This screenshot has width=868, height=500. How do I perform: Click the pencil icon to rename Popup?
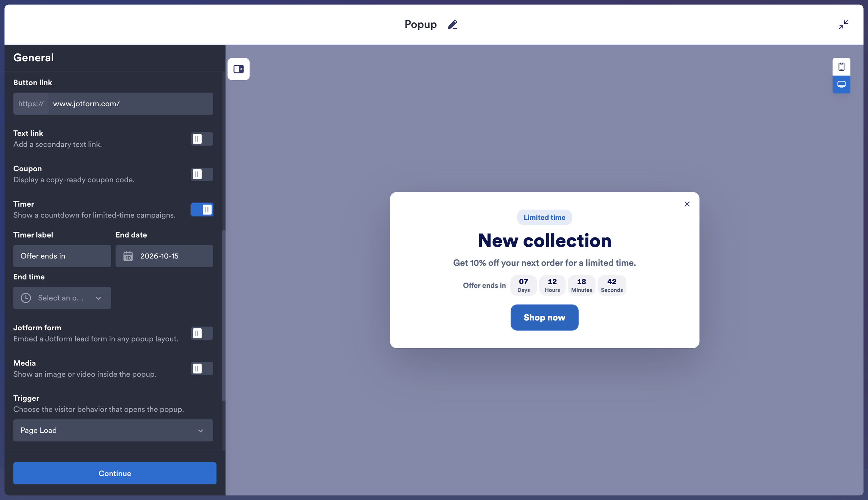[452, 24]
